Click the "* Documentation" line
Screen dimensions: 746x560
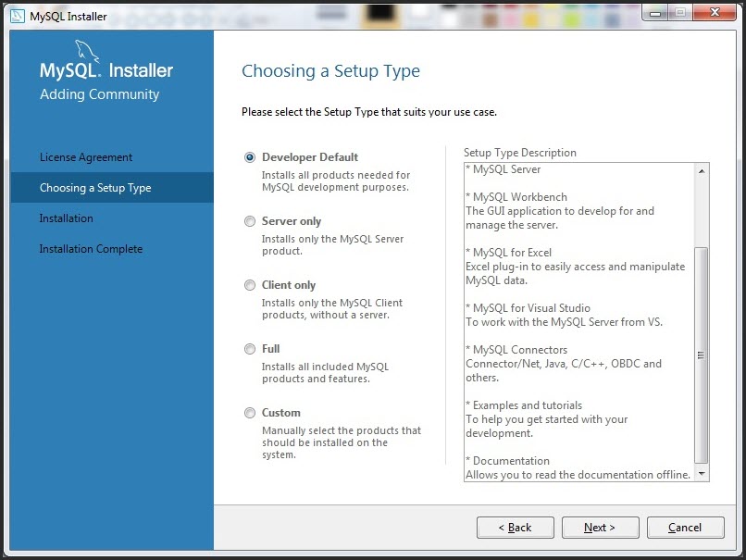click(x=507, y=461)
